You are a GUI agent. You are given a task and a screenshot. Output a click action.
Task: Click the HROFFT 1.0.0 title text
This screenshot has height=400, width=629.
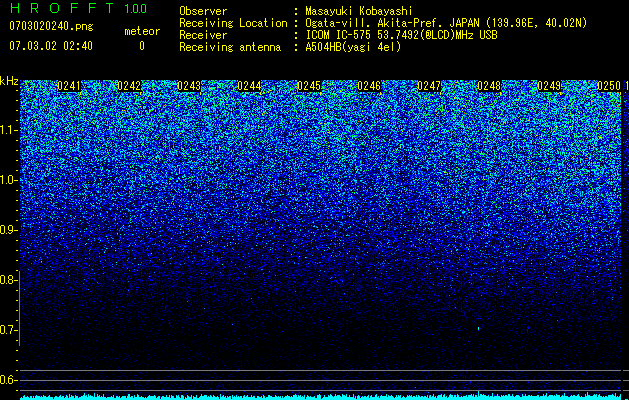pyautogui.click(x=79, y=8)
